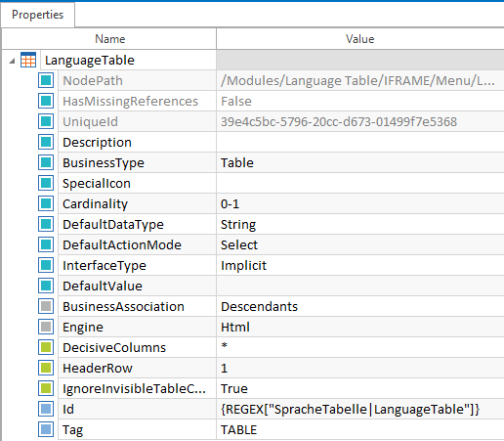This screenshot has width=504, height=441.
Task: Click the Id REGEX value field
Action: (x=360, y=409)
